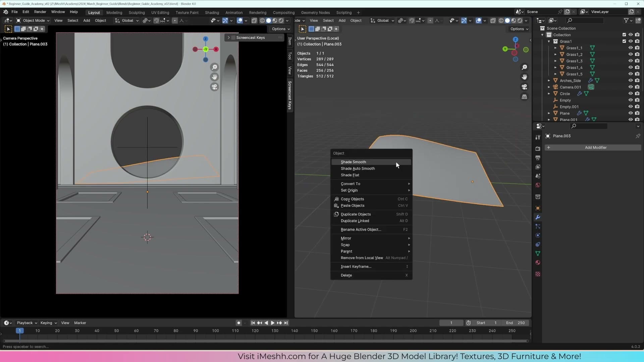Jump to the timeline's first frame
The image size is (644, 362).
point(253,323)
